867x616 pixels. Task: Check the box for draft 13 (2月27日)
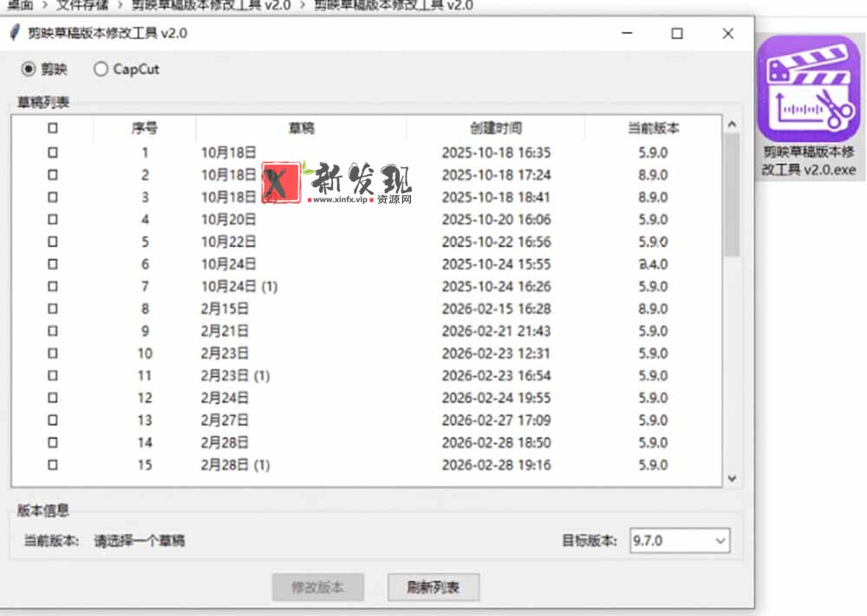[53, 420]
